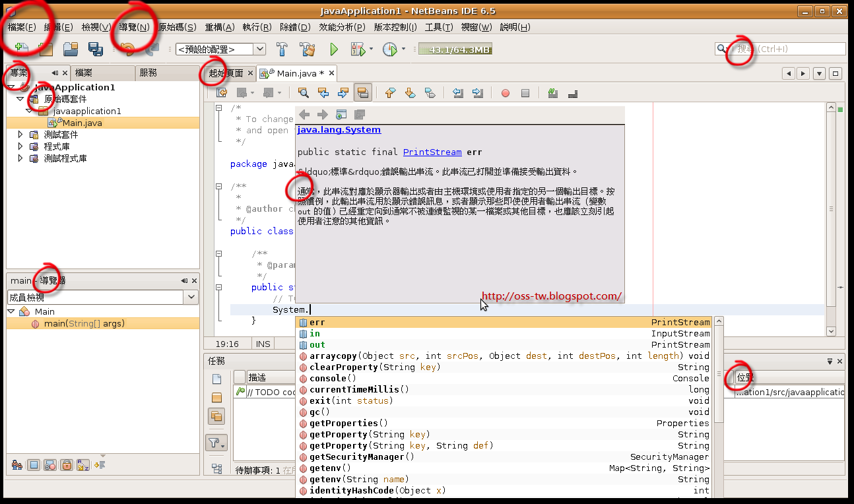Screen dimensions: 854x504
Task: Switch to the 起始頁面 tab
Action: coord(227,73)
